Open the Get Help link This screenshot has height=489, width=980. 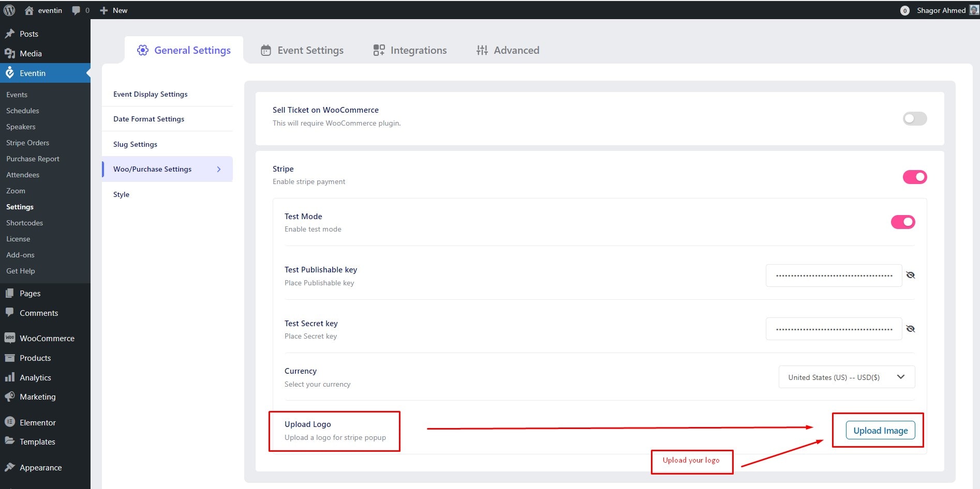(x=21, y=271)
